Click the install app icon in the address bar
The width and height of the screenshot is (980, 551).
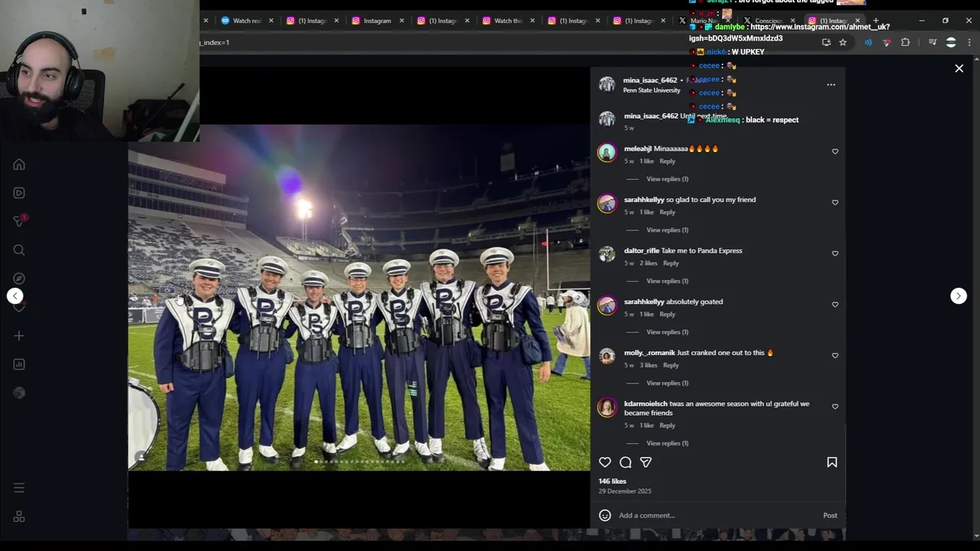(x=826, y=42)
